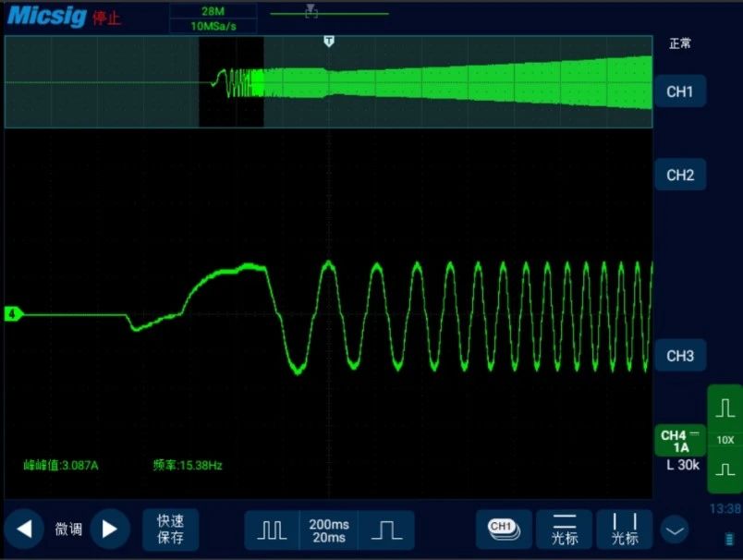Select the CH1 stacked channel icon

click(x=504, y=530)
